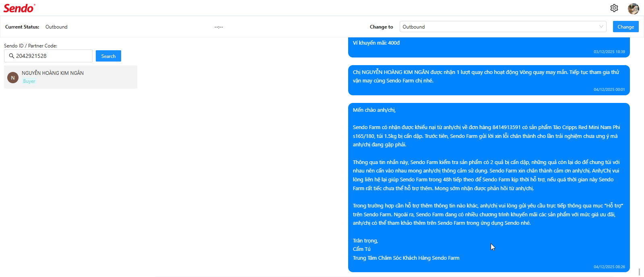
Task: Click the Current Status Outbound text
Action: [56, 27]
